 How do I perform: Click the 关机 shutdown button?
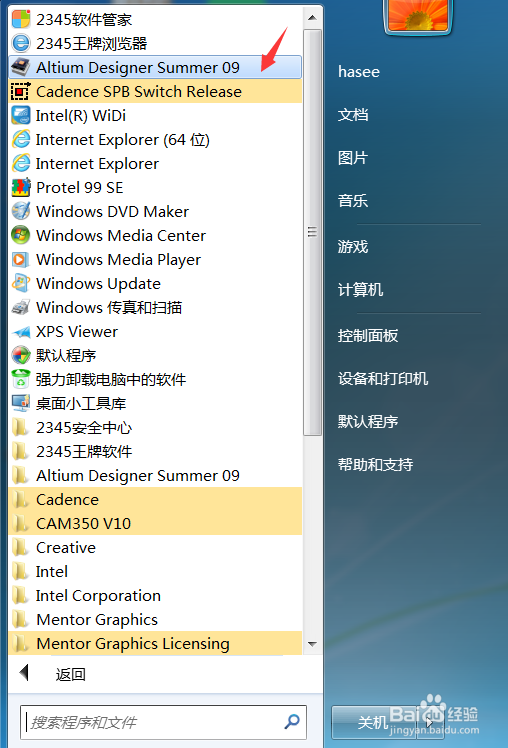point(375,722)
